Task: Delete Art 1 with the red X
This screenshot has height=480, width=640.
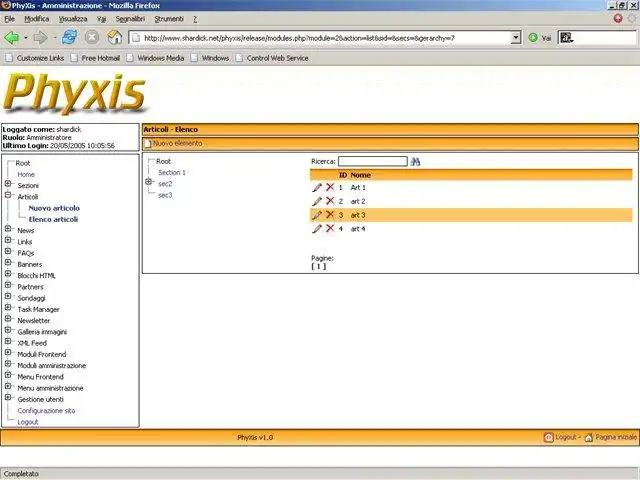Action: (330, 187)
